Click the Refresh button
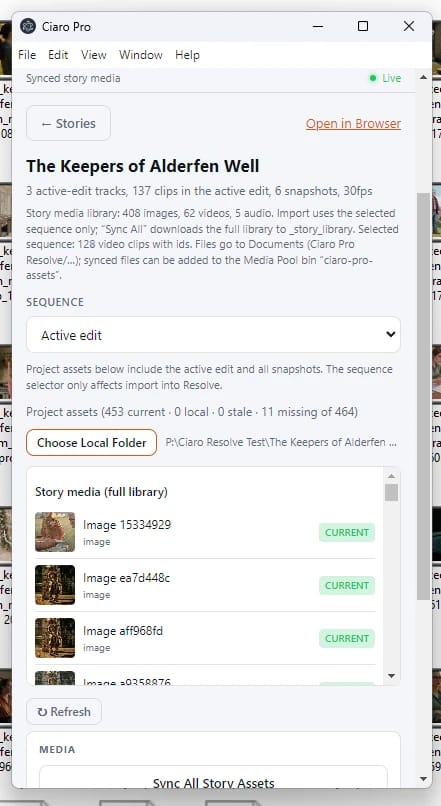The image size is (441, 806). 64,712
